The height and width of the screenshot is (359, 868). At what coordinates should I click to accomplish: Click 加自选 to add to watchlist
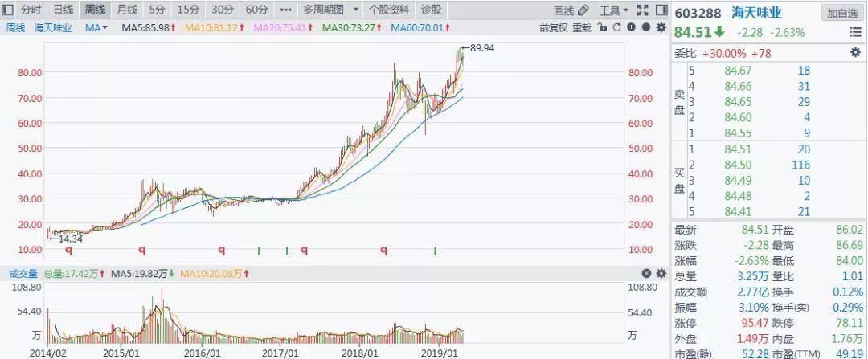[842, 13]
